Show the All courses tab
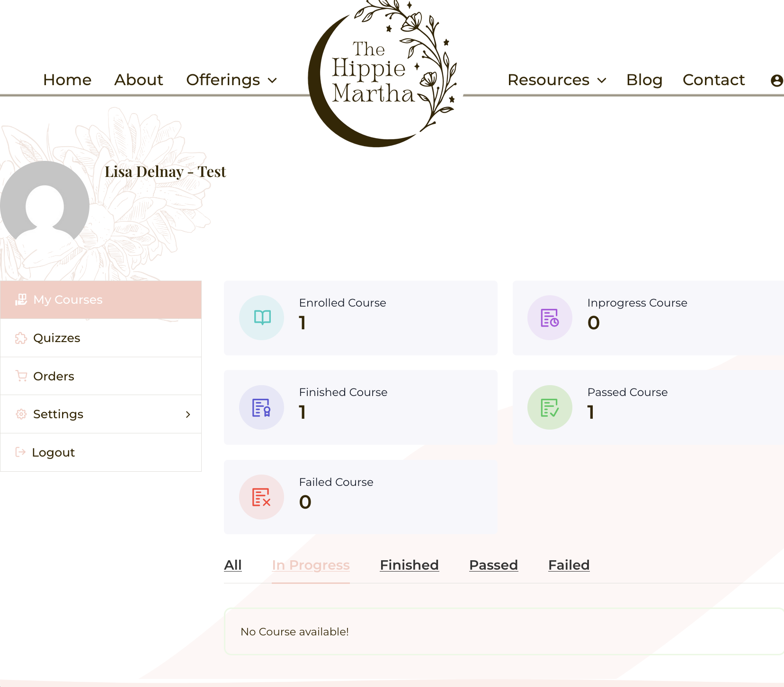Screen dimensions: 784x687 click(233, 565)
